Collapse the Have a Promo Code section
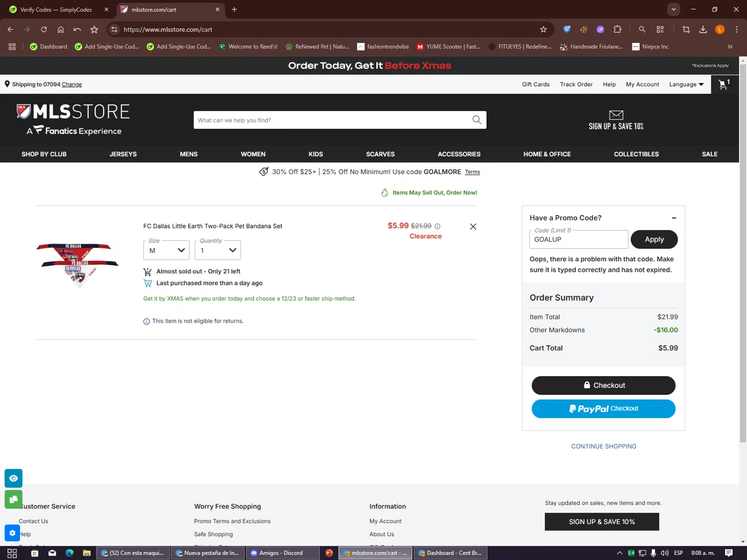Viewport: 747px width, 560px height. pos(674,218)
